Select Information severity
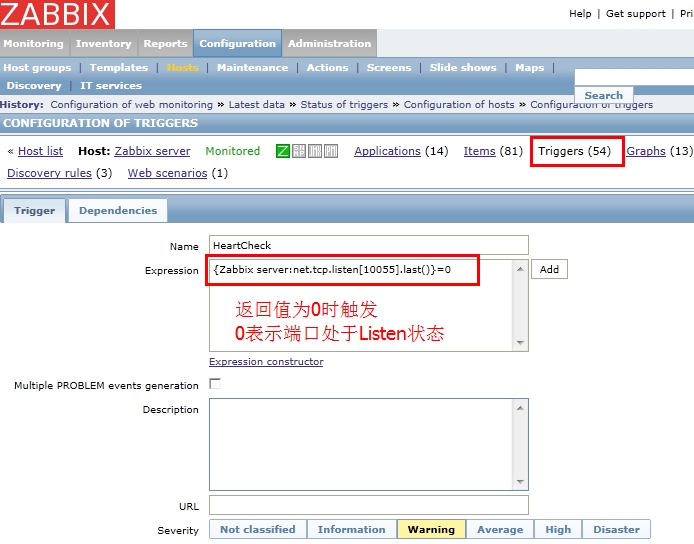The width and height of the screenshot is (694, 544). 351,529
